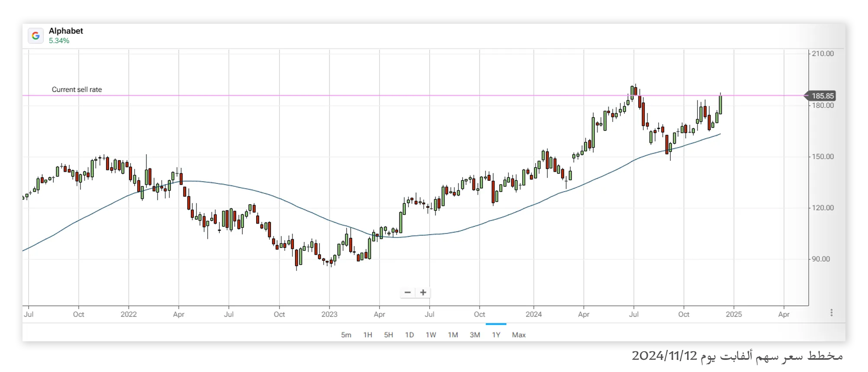Click the Arabic chart caption dated 2024/11/12
This screenshot has width=868, height=372.
click(x=737, y=356)
